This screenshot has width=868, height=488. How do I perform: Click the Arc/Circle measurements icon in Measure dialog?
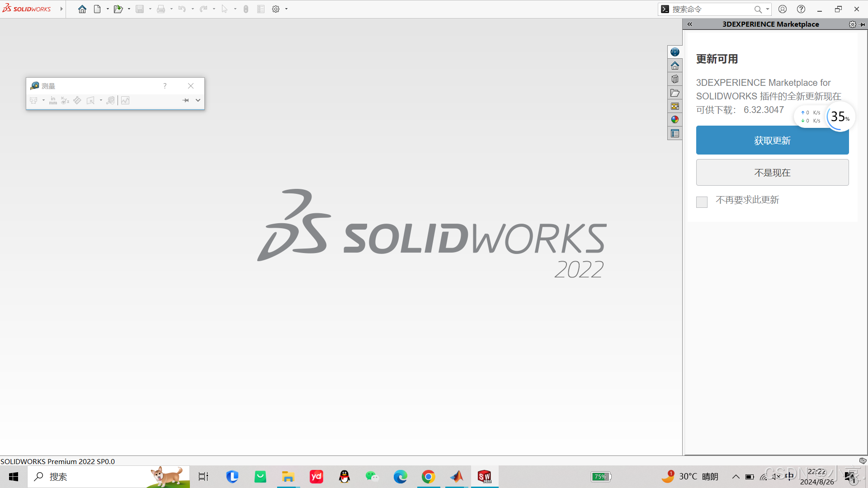pyautogui.click(x=34, y=100)
